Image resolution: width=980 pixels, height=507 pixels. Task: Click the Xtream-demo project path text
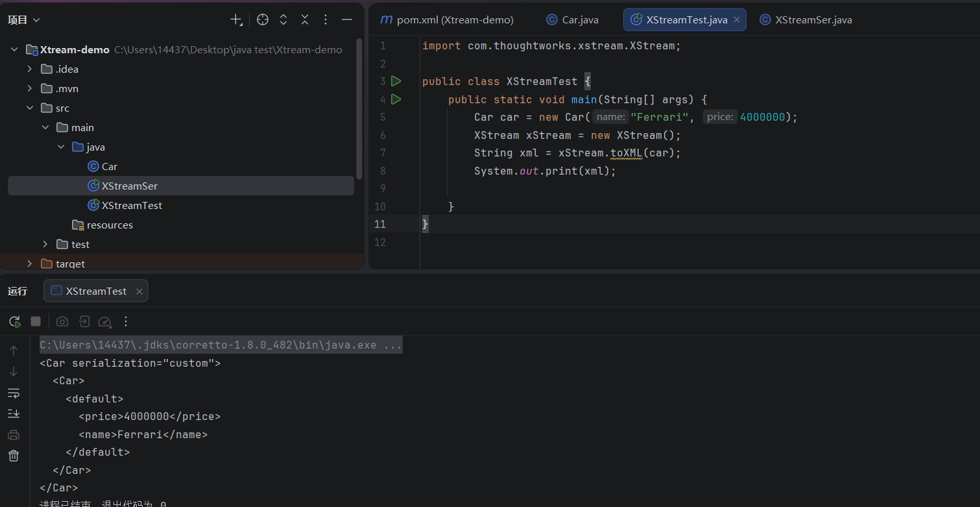click(x=228, y=50)
